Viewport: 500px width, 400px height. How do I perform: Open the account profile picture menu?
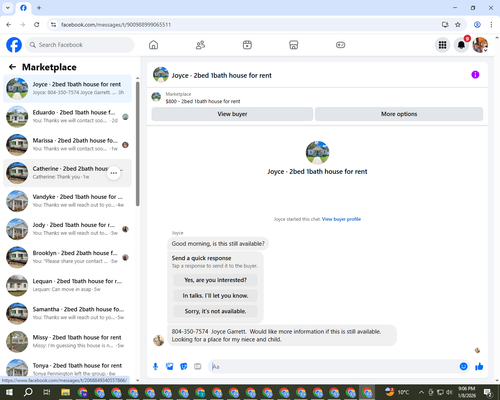tap(480, 45)
